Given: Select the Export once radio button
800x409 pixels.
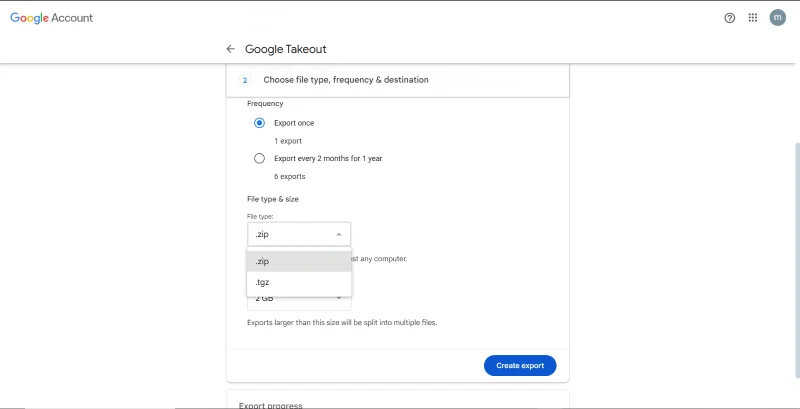Looking at the screenshot, I should click(x=259, y=123).
